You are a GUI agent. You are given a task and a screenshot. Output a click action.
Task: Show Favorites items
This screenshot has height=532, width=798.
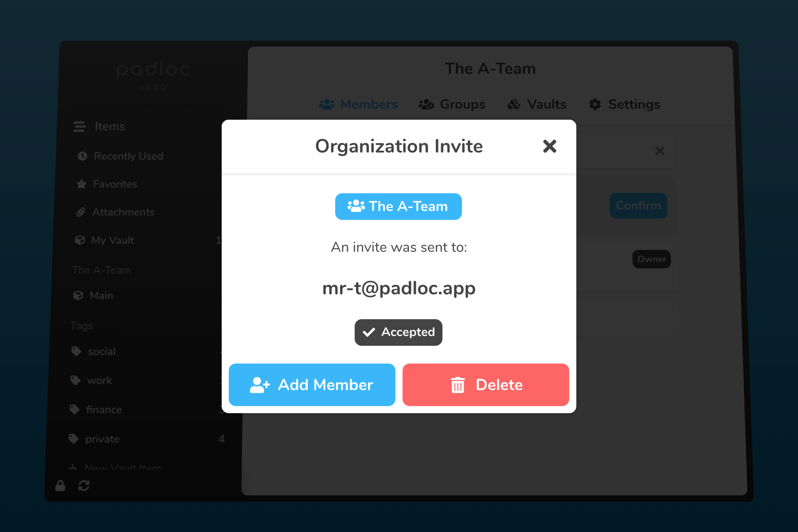(x=115, y=184)
